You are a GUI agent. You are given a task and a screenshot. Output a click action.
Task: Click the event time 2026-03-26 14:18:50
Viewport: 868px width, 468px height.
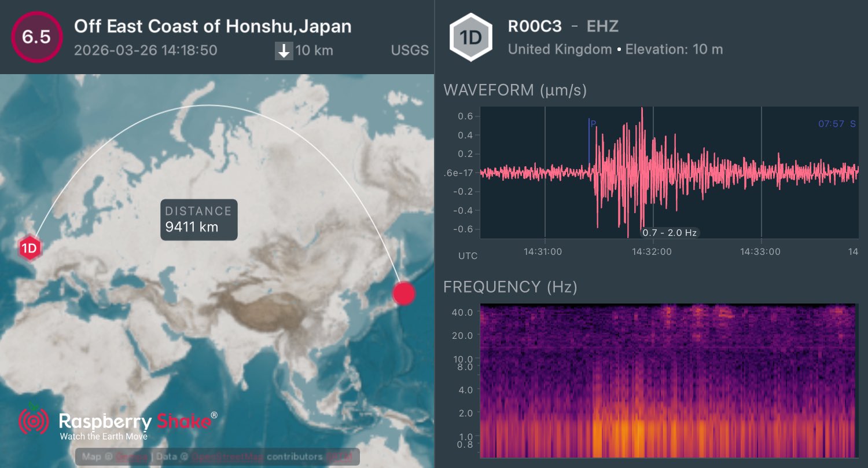point(146,50)
